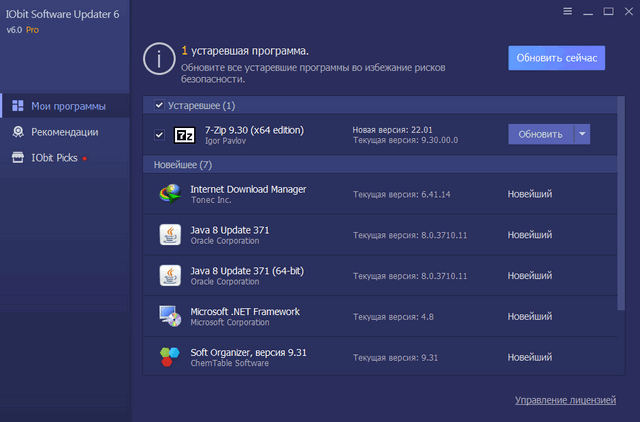Click the 7-Zip application icon
Viewport: 640px width, 422px height.
pyautogui.click(x=184, y=135)
